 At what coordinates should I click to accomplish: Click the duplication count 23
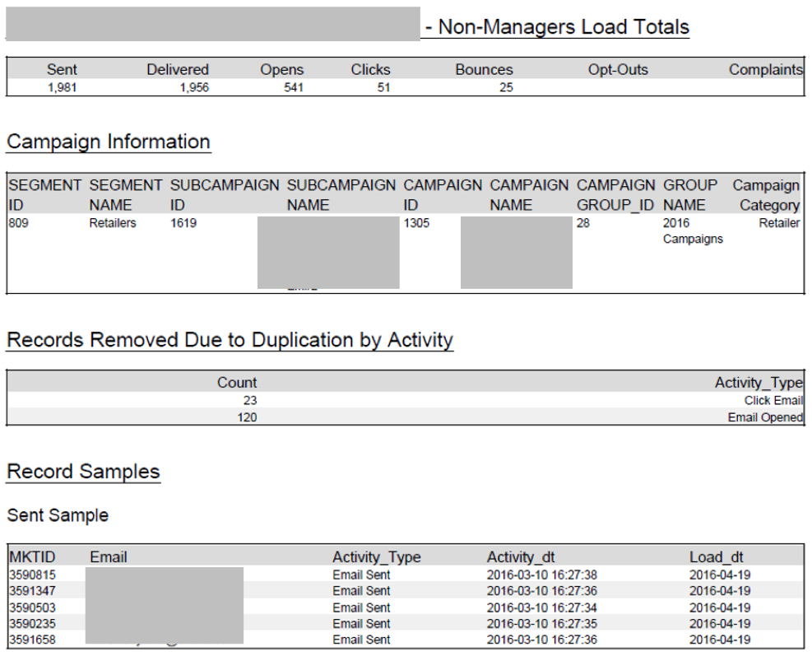[250, 401]
